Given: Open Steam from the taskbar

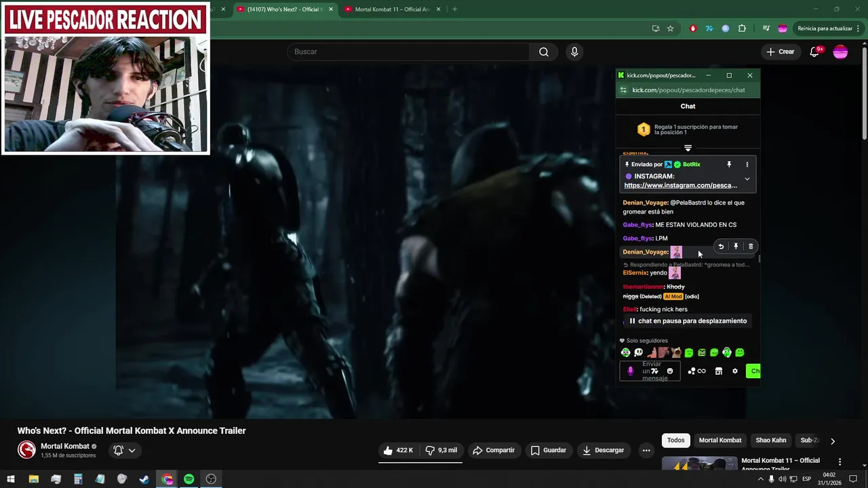Looking at the screenshot, I should pyautogui.click(x=144, y=479).
